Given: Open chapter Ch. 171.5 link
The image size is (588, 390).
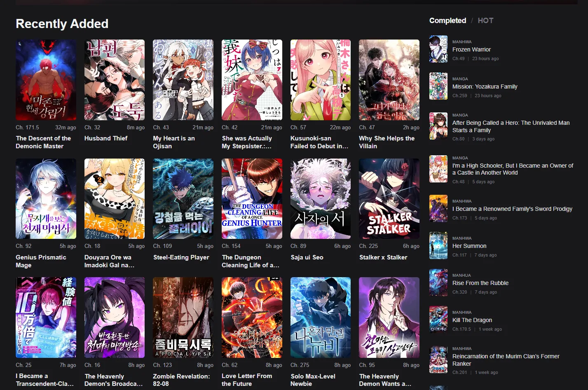Looking at the screenshot, I should [27, 128].
